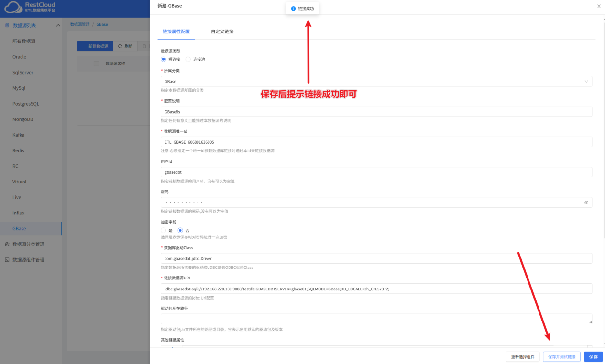This screenshot has width=605, height=364.
Task: Select MongoDB in the sidebar
Action: 22,119
